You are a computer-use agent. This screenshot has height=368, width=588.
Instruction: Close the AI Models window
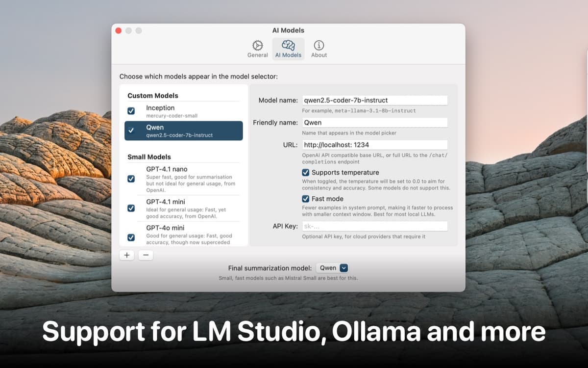point(118,30)
